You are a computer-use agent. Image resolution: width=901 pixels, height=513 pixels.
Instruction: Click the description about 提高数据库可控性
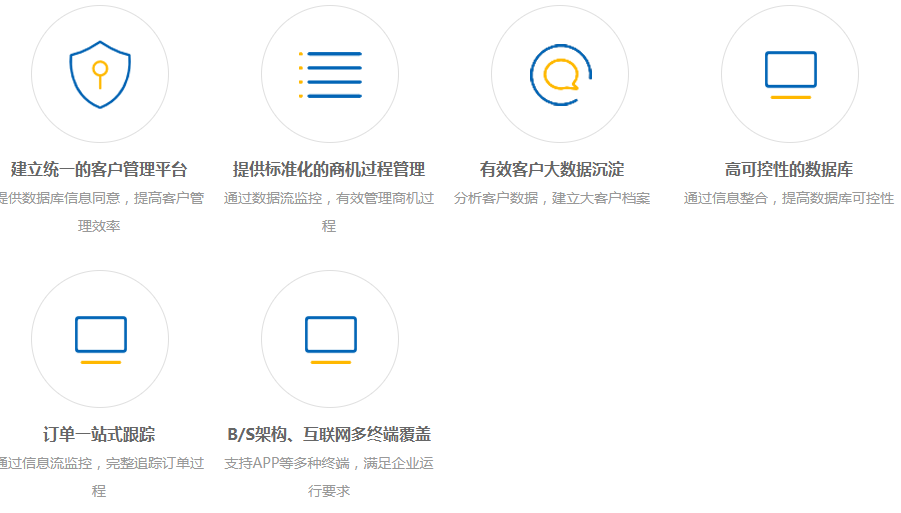coord(789,198)
